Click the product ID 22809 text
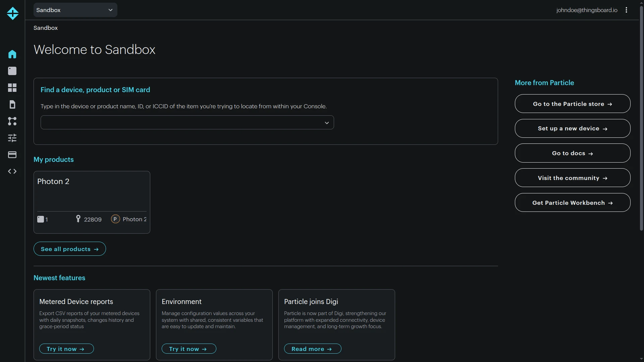Viewport: 644px width, 362px height. coord(93,220)
